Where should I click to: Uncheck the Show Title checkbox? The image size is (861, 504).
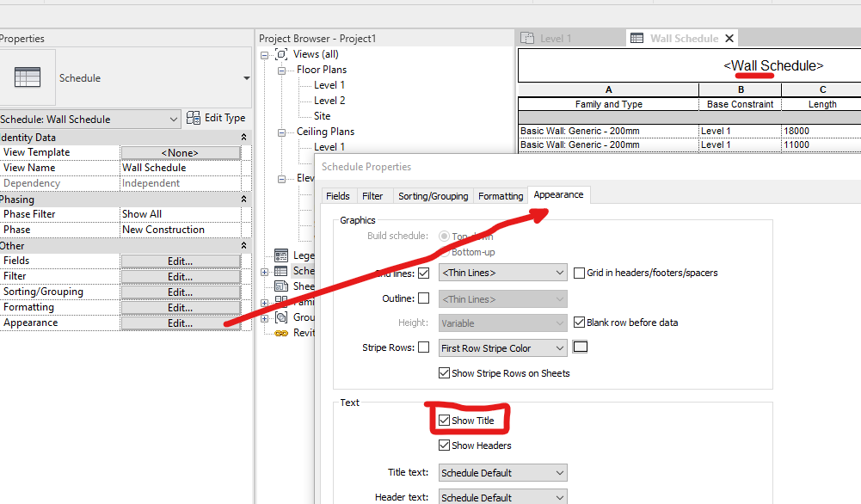coord(444,421)
